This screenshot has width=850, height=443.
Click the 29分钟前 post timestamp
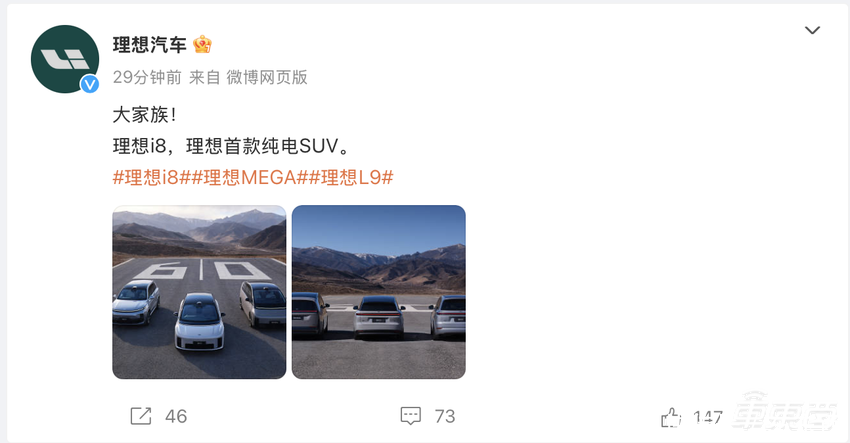147,78
